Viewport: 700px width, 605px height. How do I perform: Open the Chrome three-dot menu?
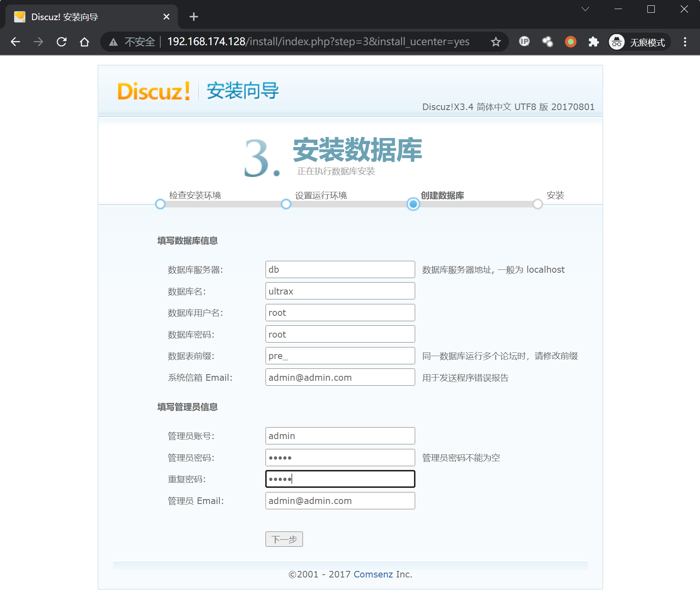point(685,42)
